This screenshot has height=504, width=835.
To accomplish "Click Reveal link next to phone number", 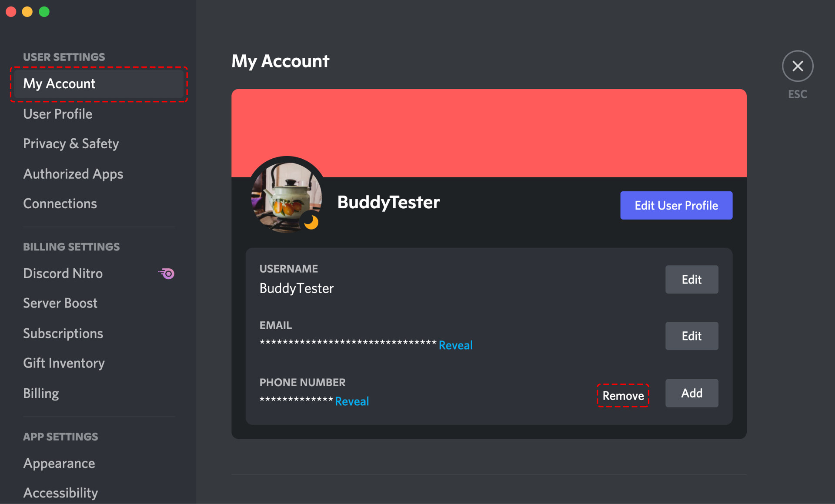I will 351,400.
